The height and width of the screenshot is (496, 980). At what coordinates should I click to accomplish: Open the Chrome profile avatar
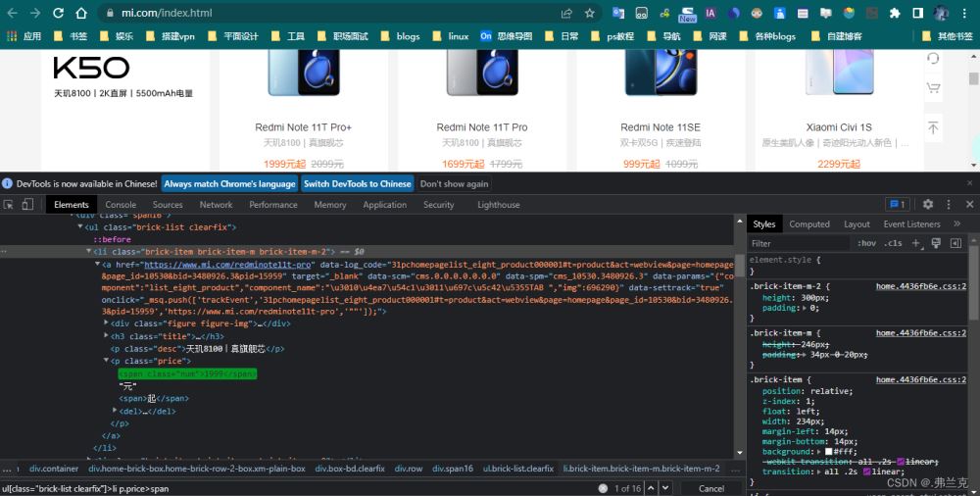[x=941, y=13]
